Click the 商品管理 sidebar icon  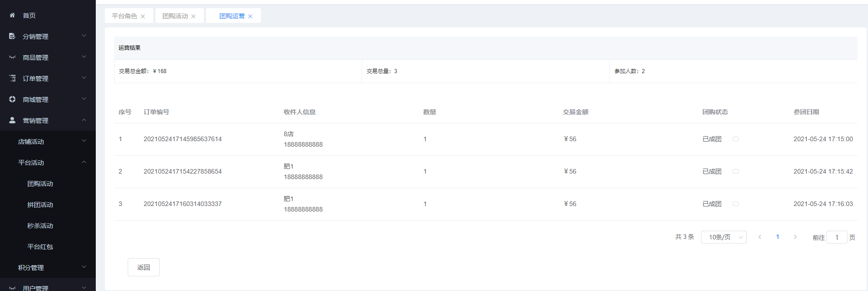pyautogui.click(x=12, y=57)
